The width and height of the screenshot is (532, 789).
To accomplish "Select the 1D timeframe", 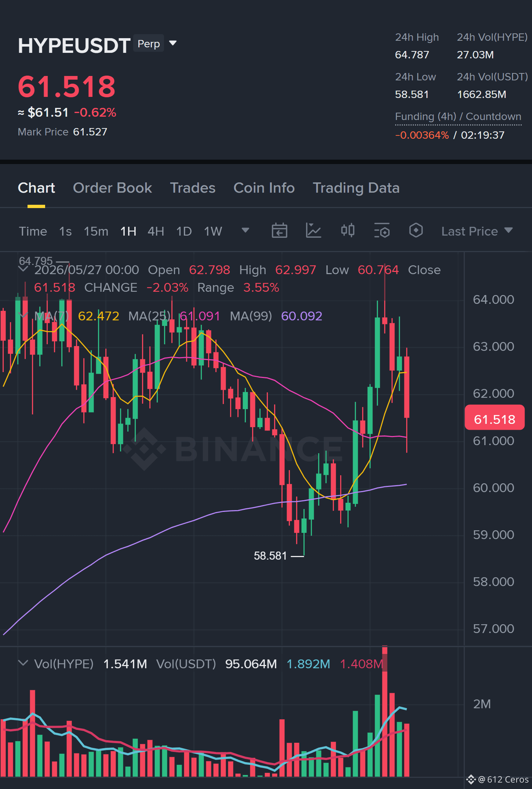I will click(184, 231).
